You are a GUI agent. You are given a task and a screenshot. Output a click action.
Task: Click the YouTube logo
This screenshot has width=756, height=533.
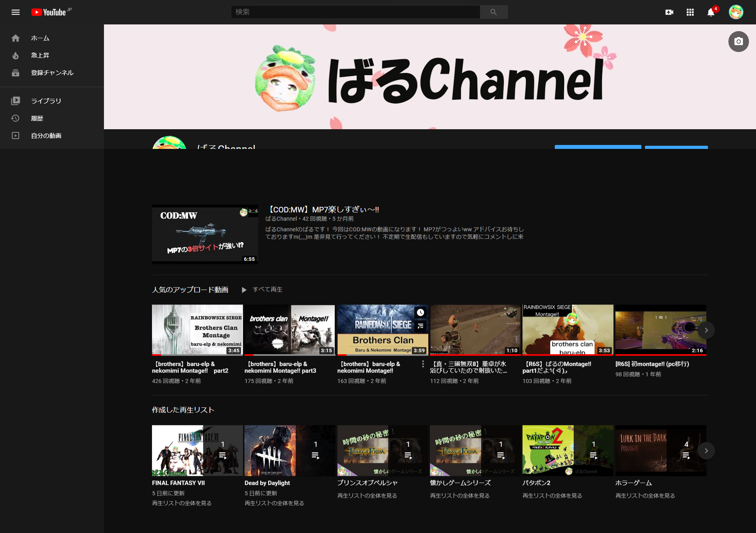pyautogui.click(x=49, y=12)
